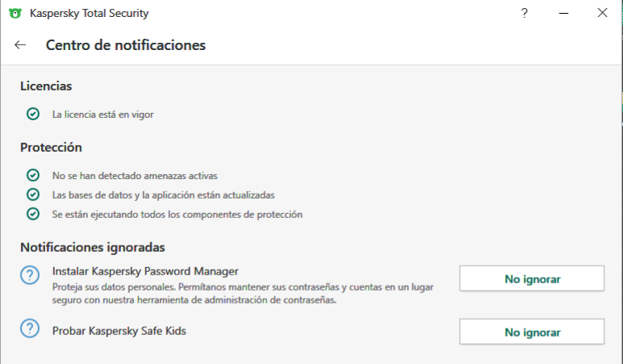Click the question icon beside Safe Kids
This screenshot has width=623, height=364.
click(x=30, y=328)
